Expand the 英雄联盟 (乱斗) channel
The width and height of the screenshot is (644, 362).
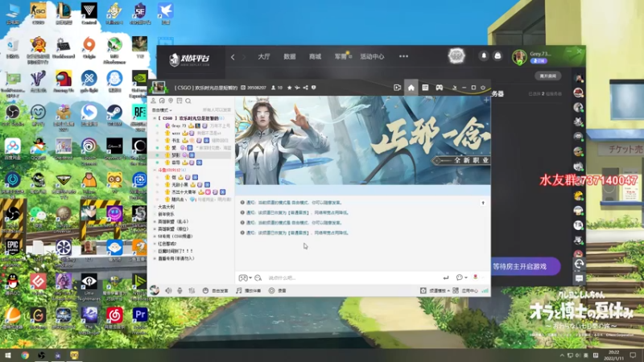point(155,222)
